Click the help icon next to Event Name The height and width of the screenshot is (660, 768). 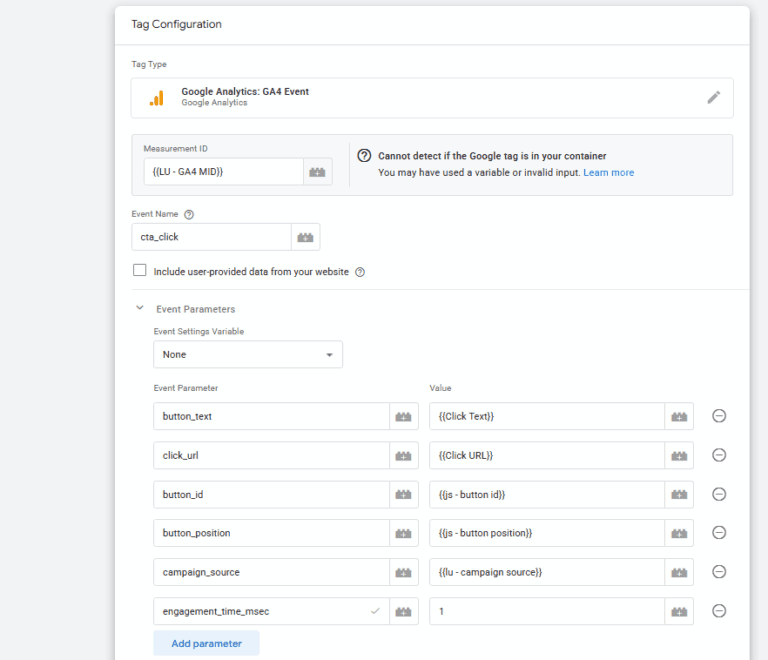[x=189, y=214]
